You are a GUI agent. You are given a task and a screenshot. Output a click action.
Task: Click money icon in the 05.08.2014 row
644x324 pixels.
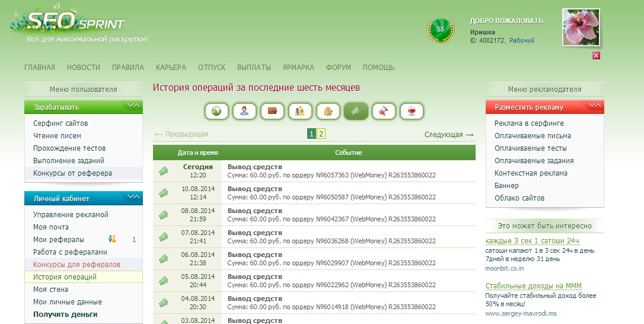(x=164, y=281)
